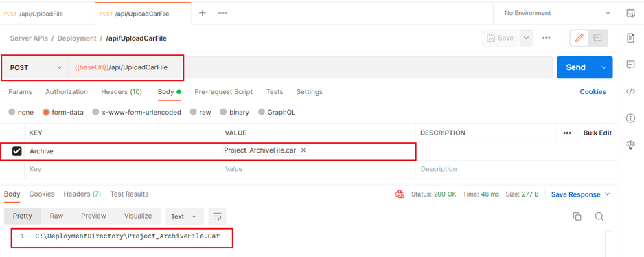The height and width of the screenshot is (257, 644).
Task: Open the comments icon in right sidebar
Action: 630,65
